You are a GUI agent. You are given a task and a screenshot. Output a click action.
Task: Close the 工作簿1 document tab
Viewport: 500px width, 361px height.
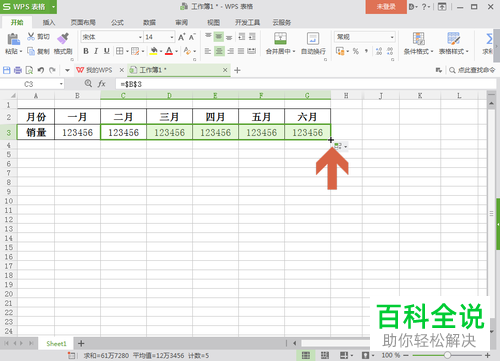pos(225,70)
